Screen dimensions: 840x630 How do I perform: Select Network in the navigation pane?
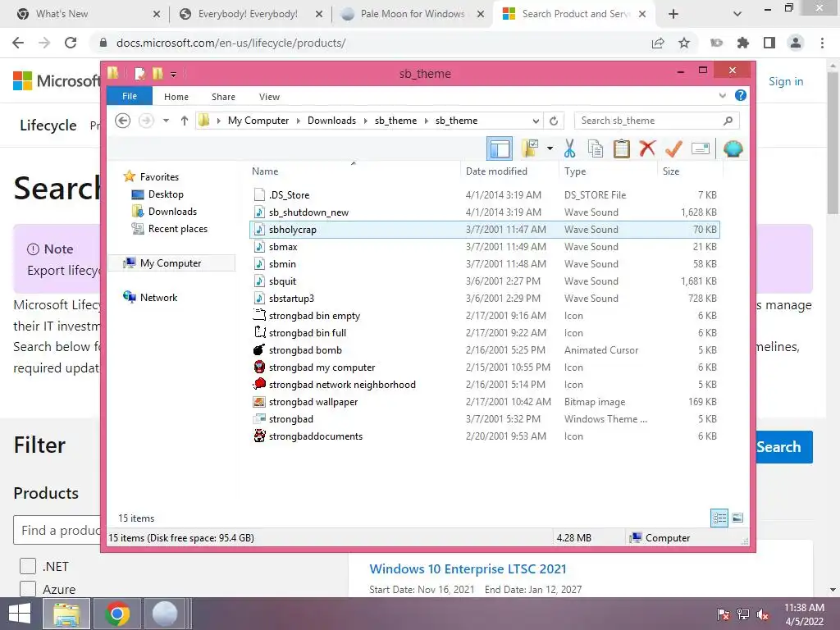coord(158,297)
